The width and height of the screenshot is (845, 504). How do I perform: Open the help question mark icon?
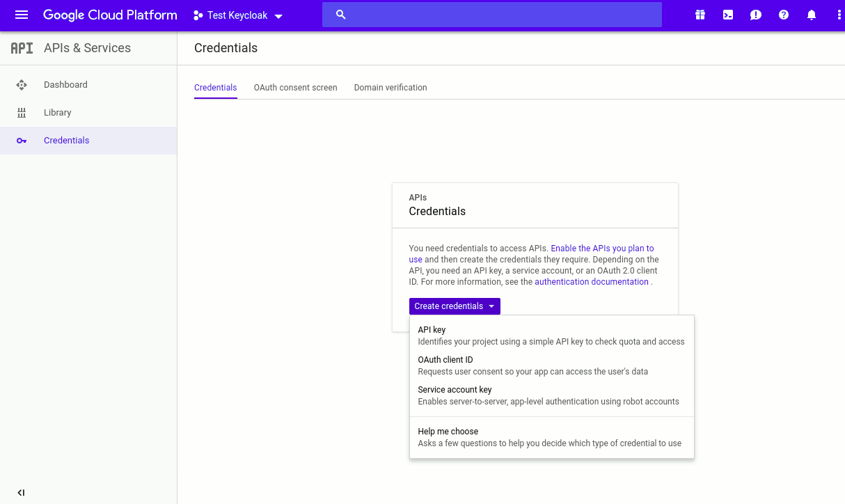tap(784, 15)
